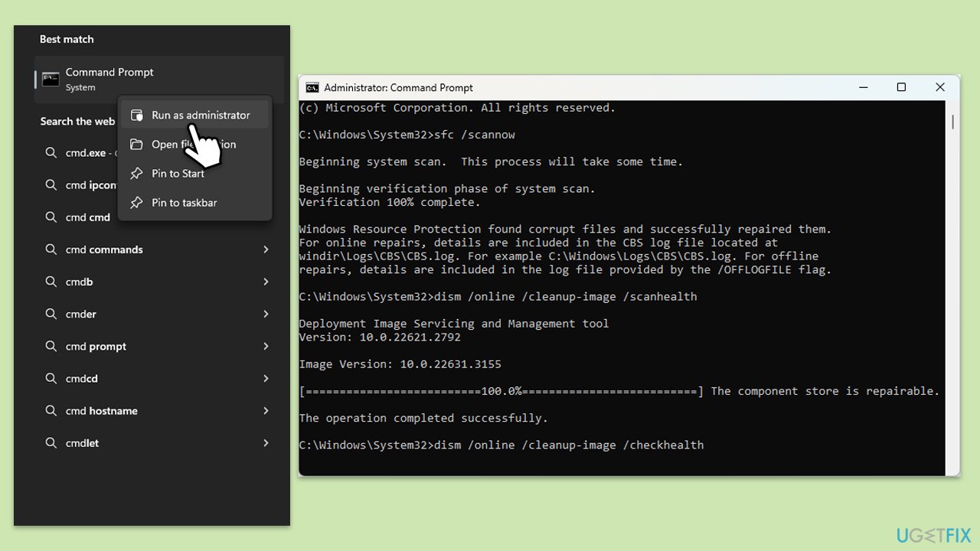The image size is (980, 551).
Task: Click the shield icon beside Run as administrator
Action: 136,115
